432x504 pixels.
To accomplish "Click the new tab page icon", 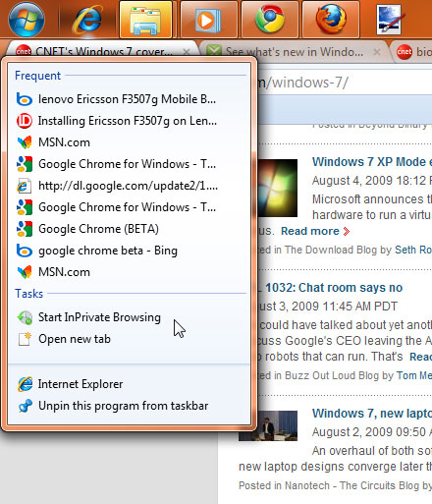I will tap(25, 339).
